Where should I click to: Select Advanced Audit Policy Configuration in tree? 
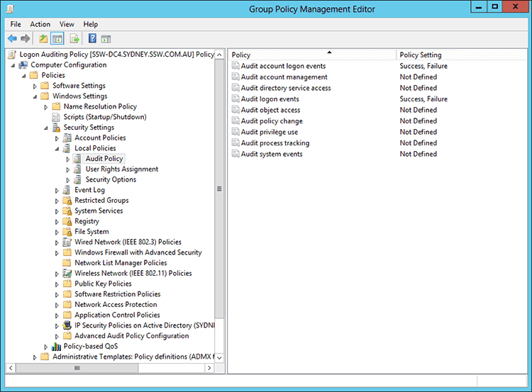[x=131, y=336]
